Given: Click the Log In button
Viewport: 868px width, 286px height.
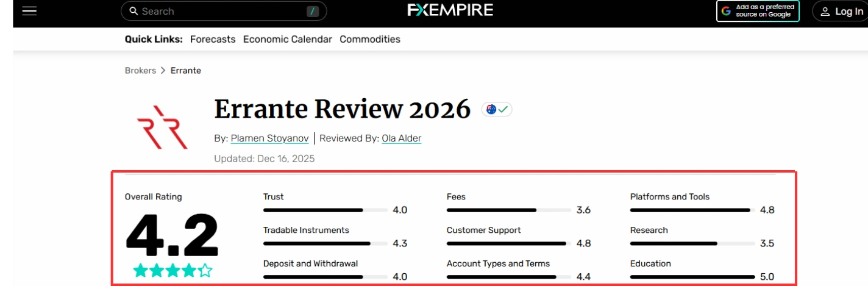Looking at the screenshot, I should pos(840,11).
